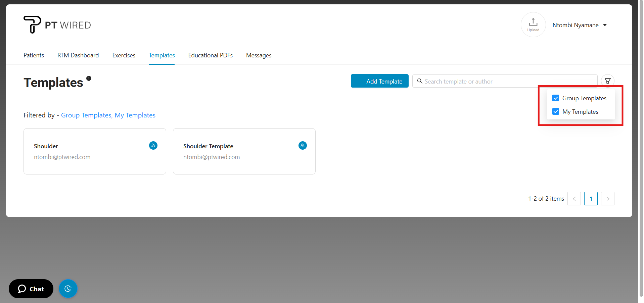Click the shared-user icon on the Shoulder card

153,145
